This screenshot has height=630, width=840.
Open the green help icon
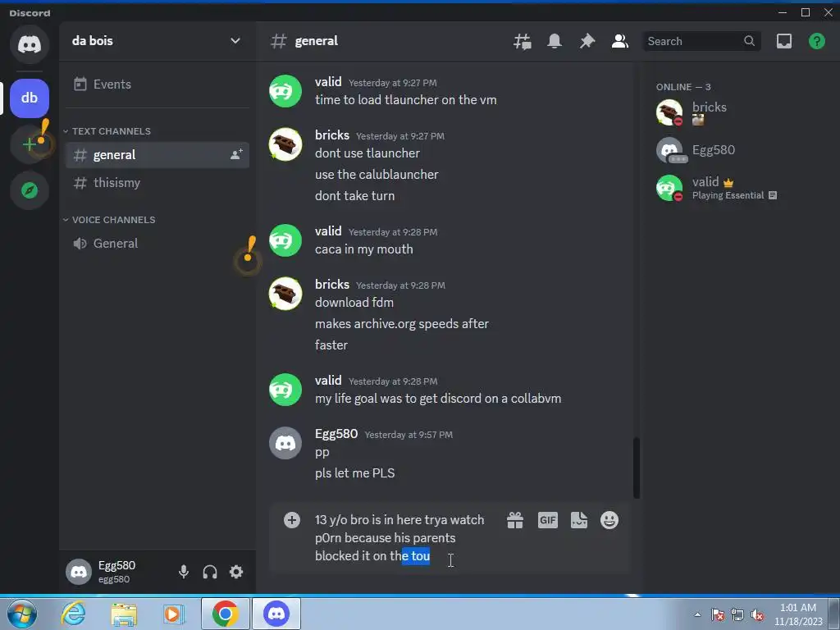pos(816,41)
